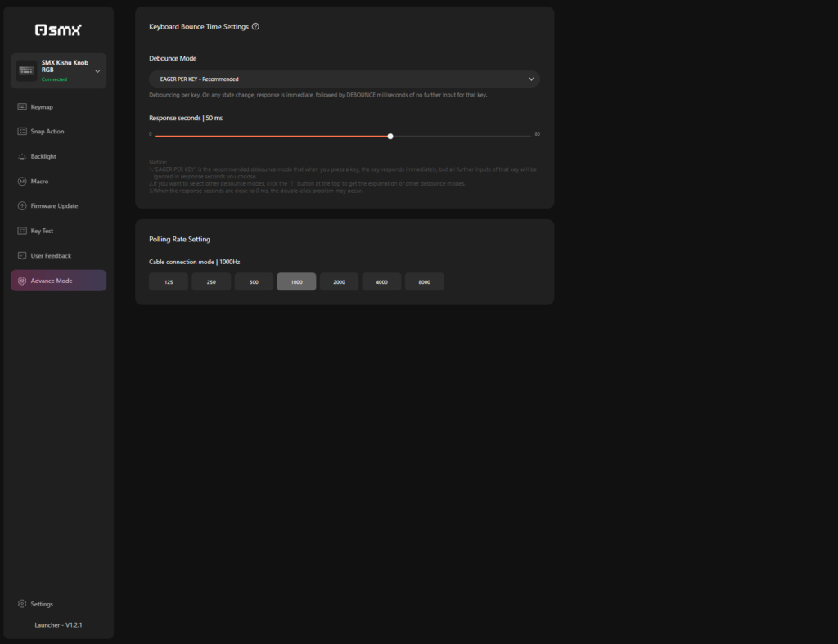Click the Backlight bulb icon
Viewport: 838px width, 644px height.
pos(22,156)
